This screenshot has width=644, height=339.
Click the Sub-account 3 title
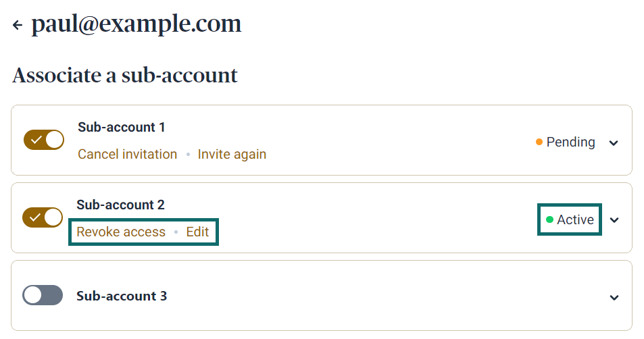[x=122, y=296]
